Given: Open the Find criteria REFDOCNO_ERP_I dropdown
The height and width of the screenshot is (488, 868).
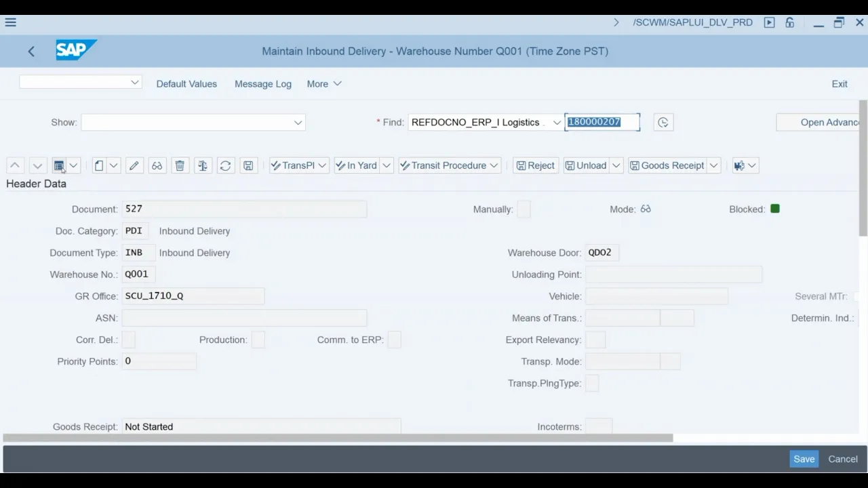Looking at the screenshot, I should pos(557,123).
